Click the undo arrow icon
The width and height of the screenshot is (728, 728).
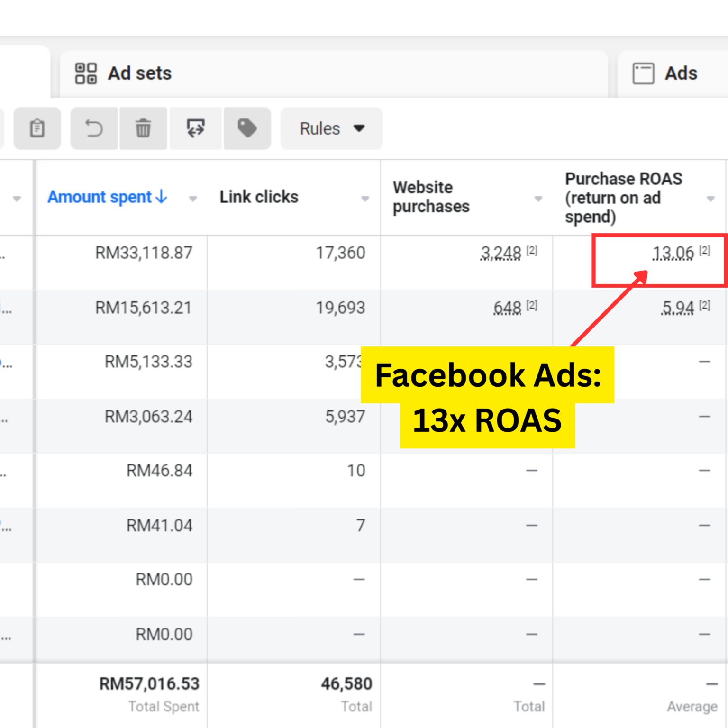point(94,128)
